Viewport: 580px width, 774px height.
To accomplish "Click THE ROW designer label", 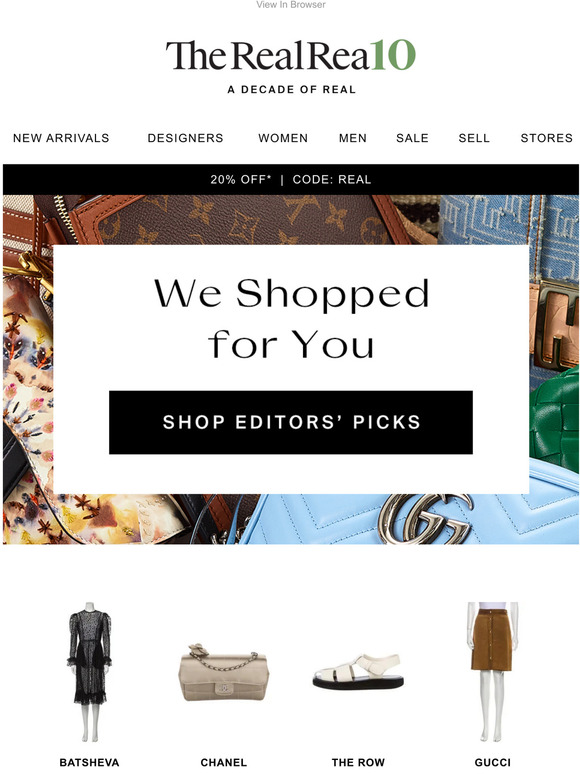I will [x=358, y=762].
